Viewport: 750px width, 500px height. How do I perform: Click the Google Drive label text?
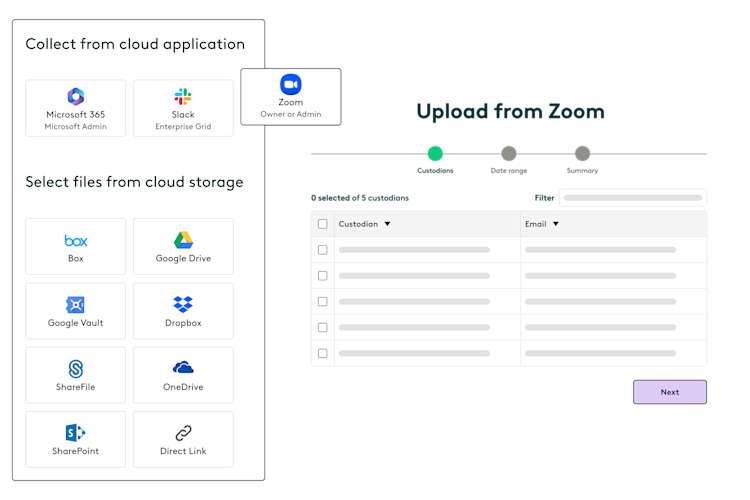[183, 258]
